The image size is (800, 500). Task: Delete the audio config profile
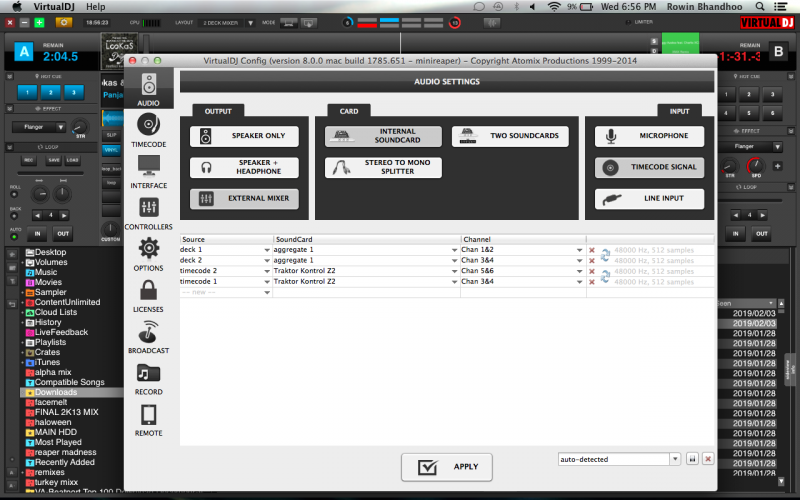[708, 459]
